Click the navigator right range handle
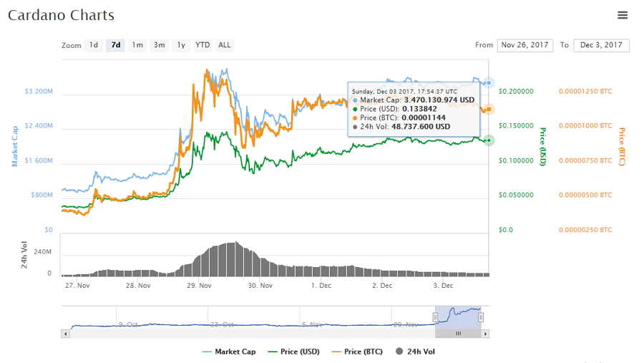This screenshot has height=363, width=644. 481,317
